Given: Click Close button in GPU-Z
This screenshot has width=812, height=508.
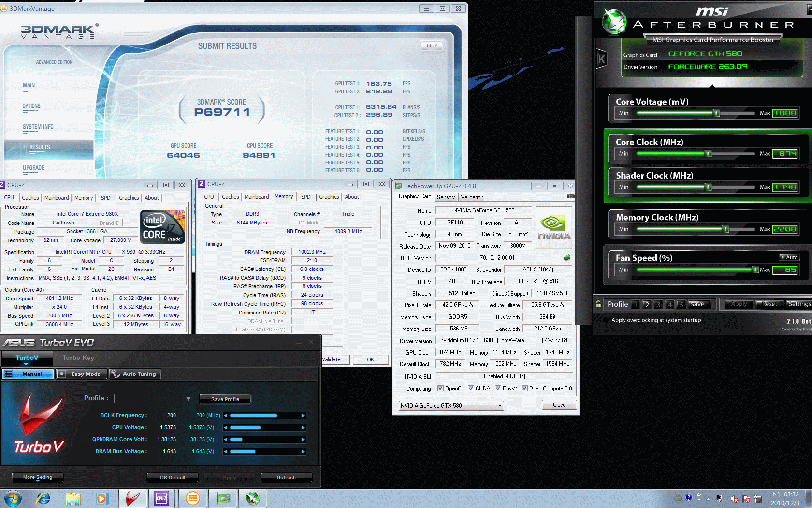Looking at the screenshot, I should coord(559,405).
